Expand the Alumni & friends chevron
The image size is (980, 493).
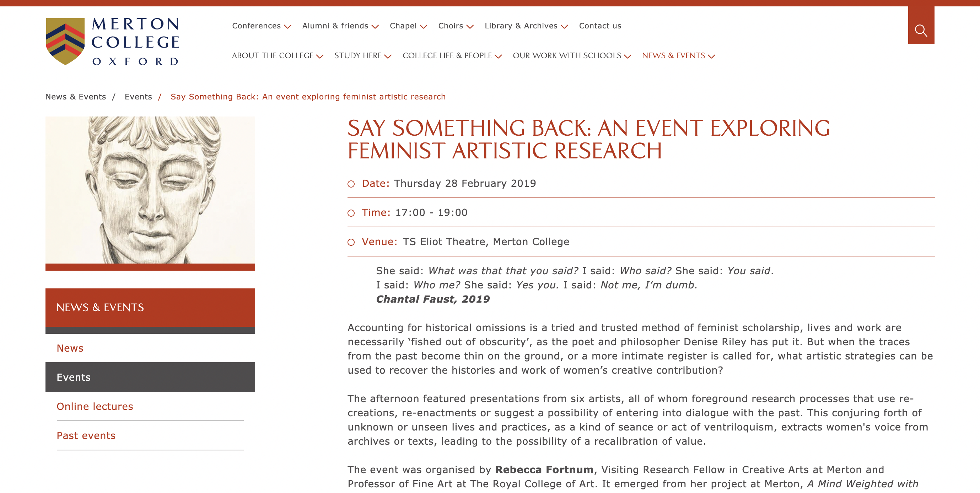click(x=375, y=26)
